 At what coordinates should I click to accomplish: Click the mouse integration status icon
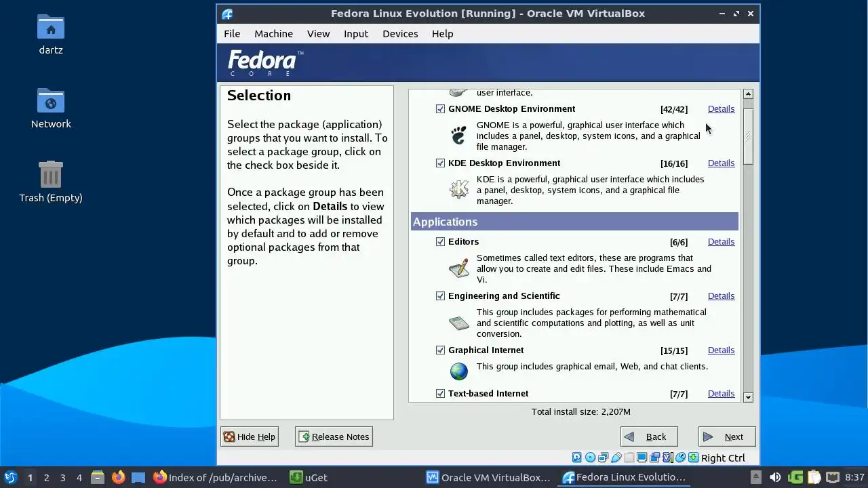coord(681,457)
